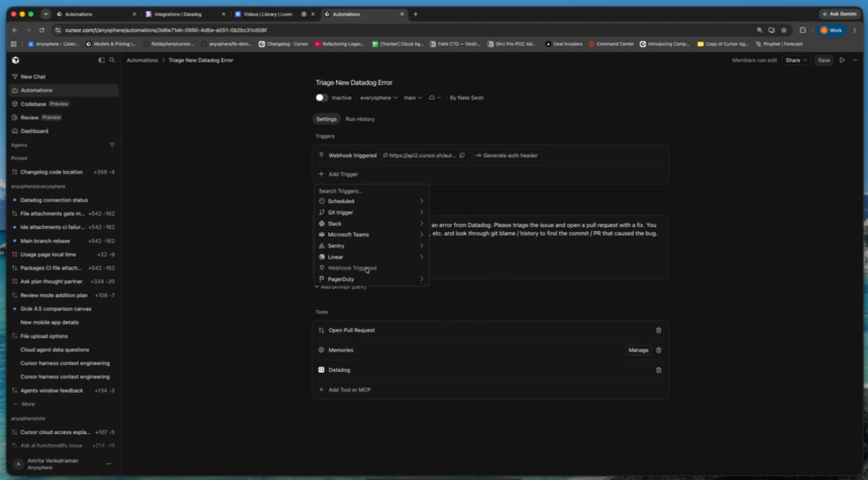Delete the Memories tool with trash icon
Viewport: 868px width, 480px height.
tap(658, 351)
